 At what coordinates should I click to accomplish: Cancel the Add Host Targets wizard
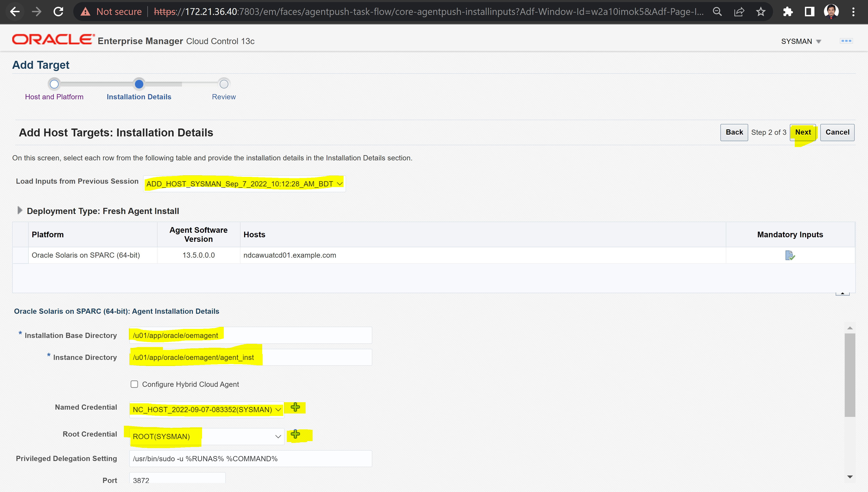click(x=837, y=133)
